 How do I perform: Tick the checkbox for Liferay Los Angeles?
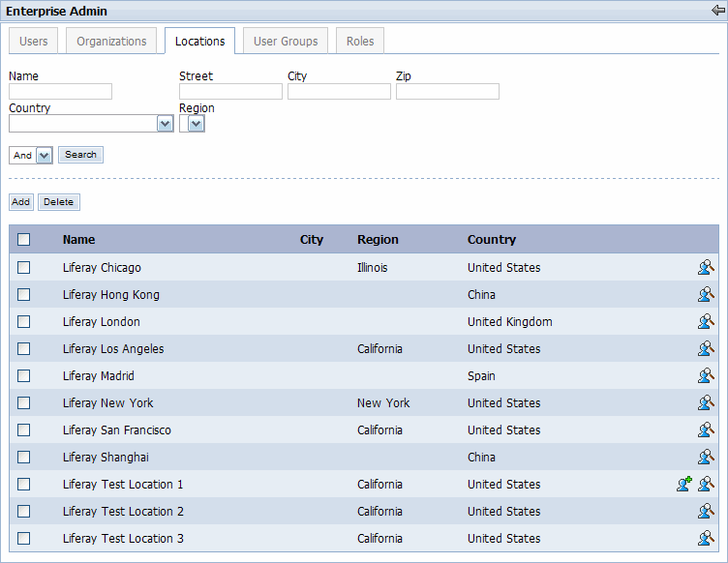pyautogui.click(x=24, y=349)
